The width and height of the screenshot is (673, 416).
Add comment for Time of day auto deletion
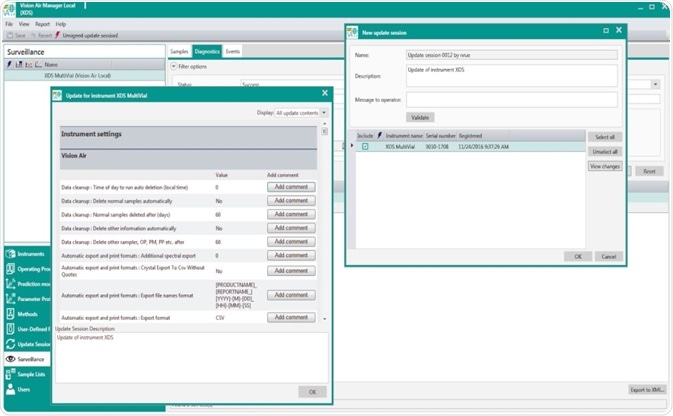tap(291, 187)
